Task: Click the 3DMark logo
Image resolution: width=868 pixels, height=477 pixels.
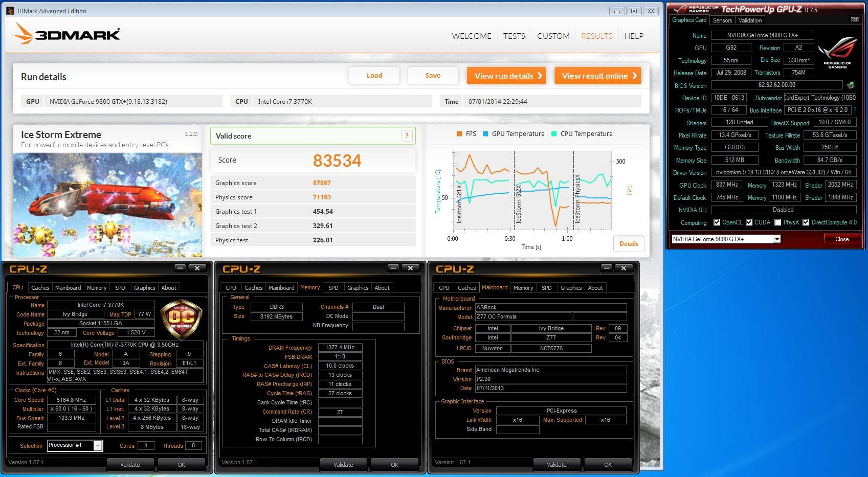Action: pos(66,34)
